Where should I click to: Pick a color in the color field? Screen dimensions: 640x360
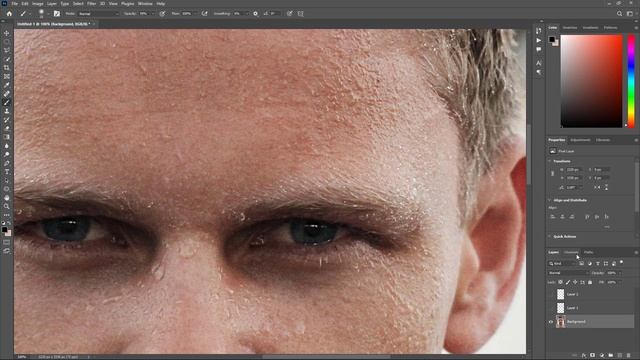tap(591, 81)
